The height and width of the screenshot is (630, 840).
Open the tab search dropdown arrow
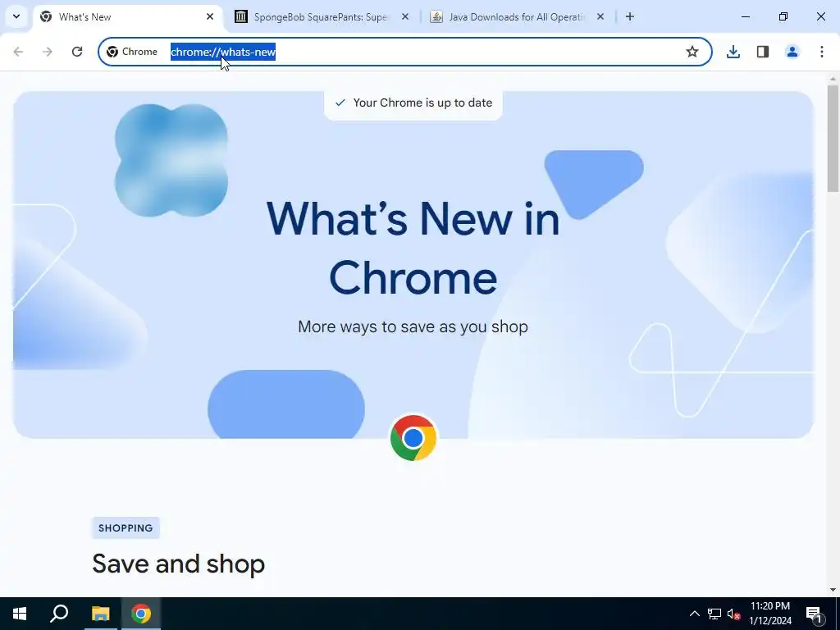click(16, 16)
